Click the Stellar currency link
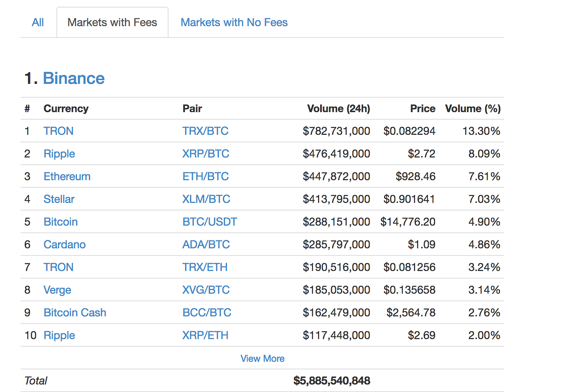Screen dimensions: 566x392 click(x=59, y=199)
